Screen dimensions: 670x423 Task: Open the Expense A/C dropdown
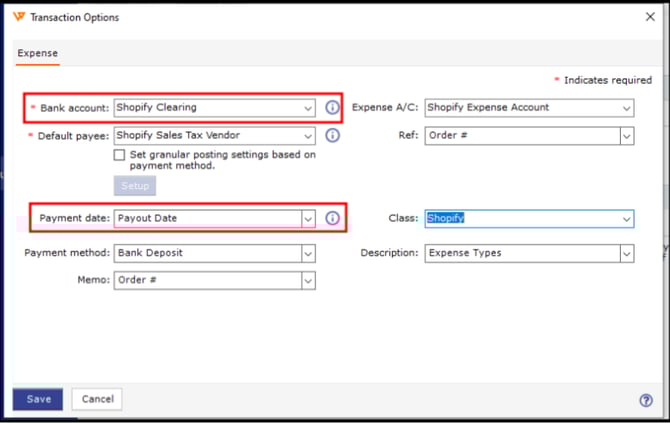tap(626, 107)
